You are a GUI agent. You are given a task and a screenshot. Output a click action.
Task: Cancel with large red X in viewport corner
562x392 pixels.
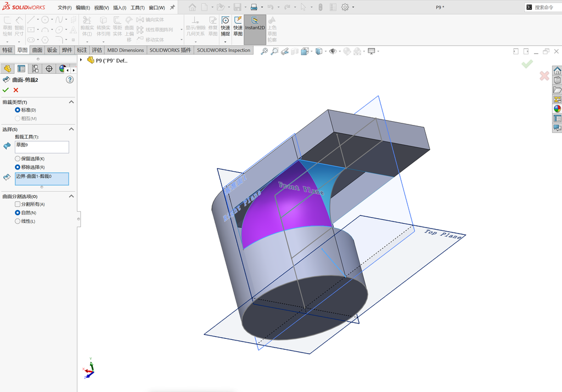[544, 76]
